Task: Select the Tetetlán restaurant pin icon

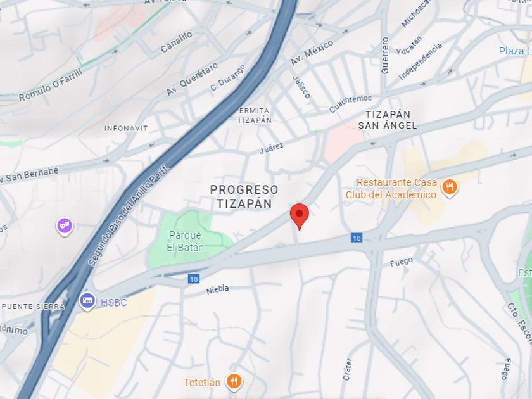Action: coord(234,381)
